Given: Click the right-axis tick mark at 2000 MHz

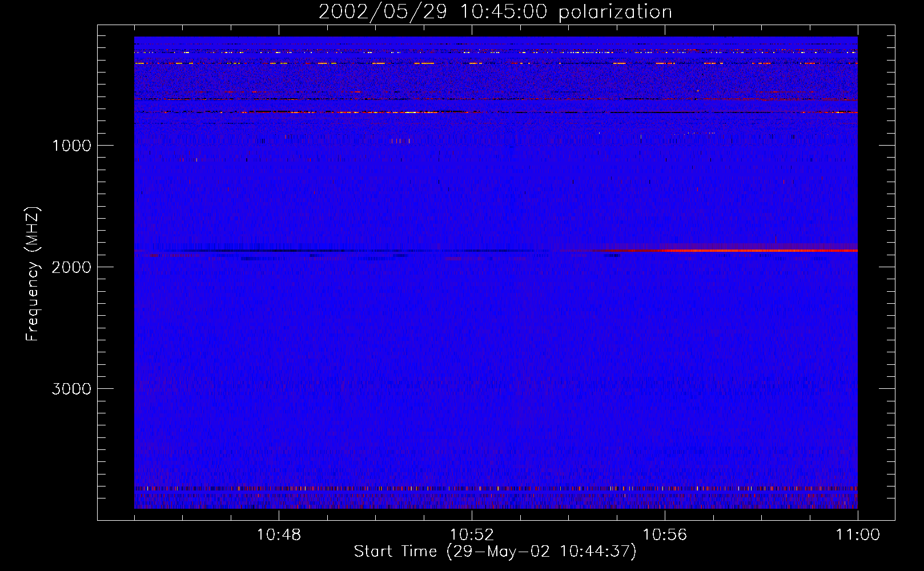Looking at the screenshot, I should click(x=887, y=267).
